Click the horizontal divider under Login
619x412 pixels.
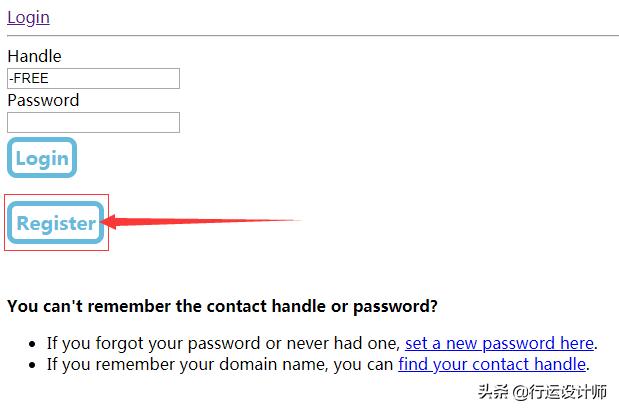312,36
